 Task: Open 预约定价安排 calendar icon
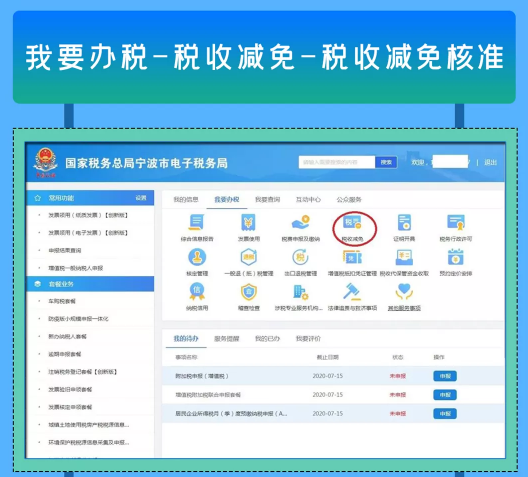pyautogui.click(x=456, y=257)
